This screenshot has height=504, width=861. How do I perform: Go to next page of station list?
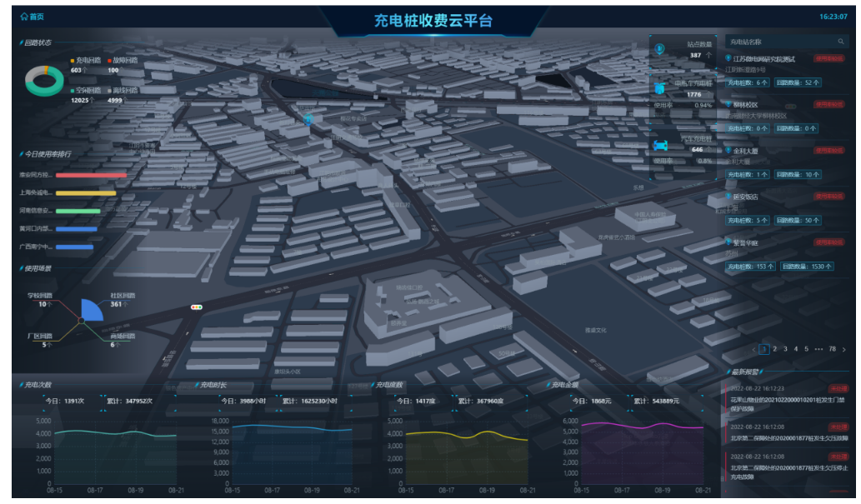843,350
